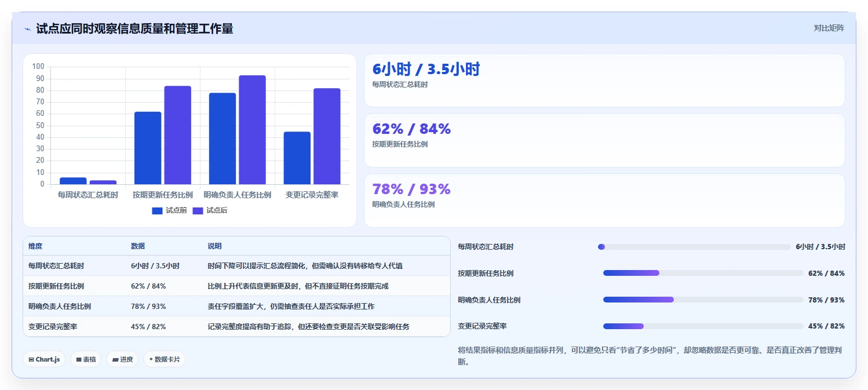The width and height of the screenshot is (868, 390).
Task: Click table value 45% / 82%
Action: tap(148, 327)
